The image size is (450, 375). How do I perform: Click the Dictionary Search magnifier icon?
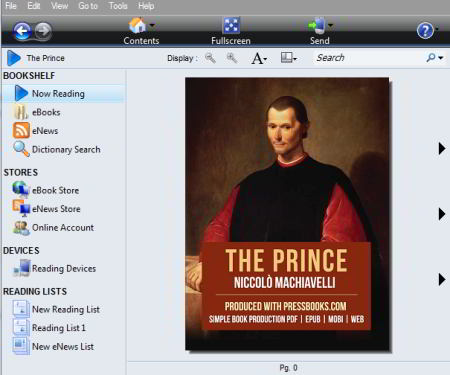[x=21, y=149]
